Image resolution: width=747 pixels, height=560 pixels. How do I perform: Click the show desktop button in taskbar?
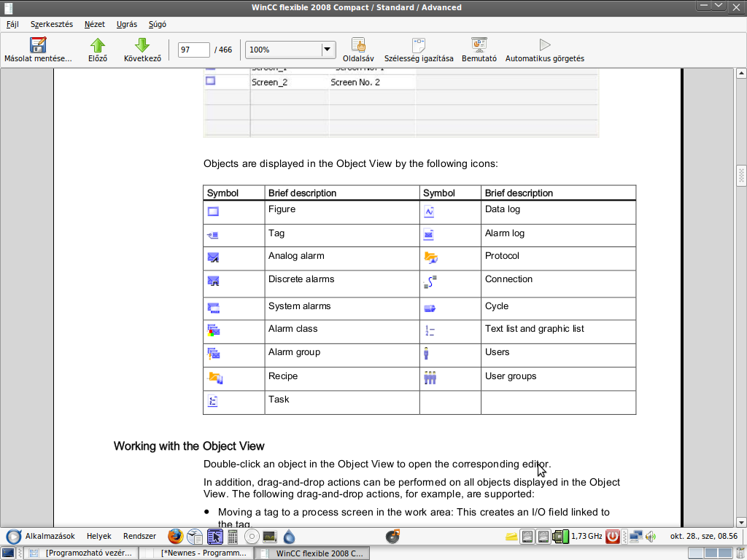[x=8, y=553]
